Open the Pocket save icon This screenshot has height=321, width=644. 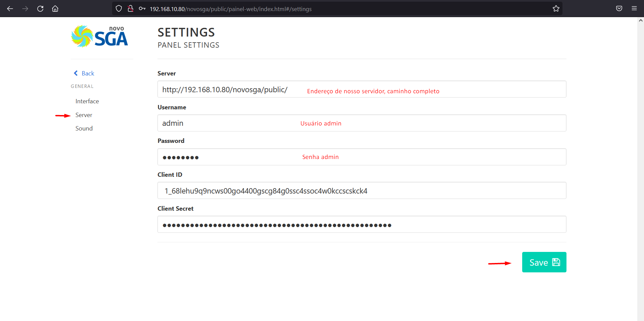point(619,9)
